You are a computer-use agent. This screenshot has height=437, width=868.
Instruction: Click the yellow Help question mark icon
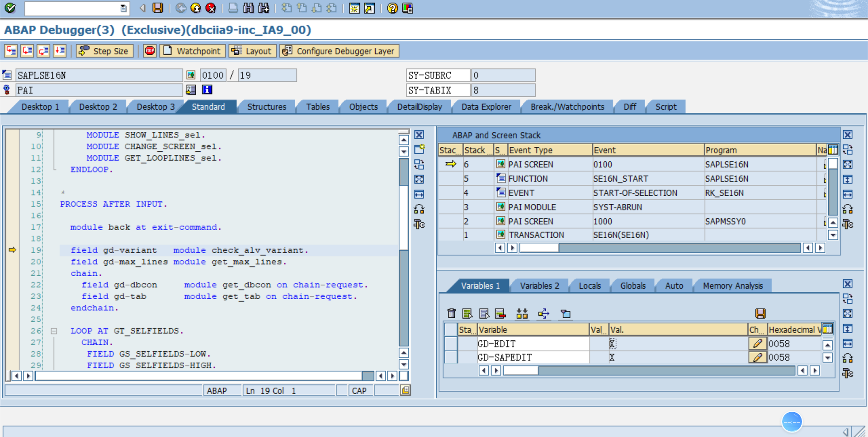point(392,8)
